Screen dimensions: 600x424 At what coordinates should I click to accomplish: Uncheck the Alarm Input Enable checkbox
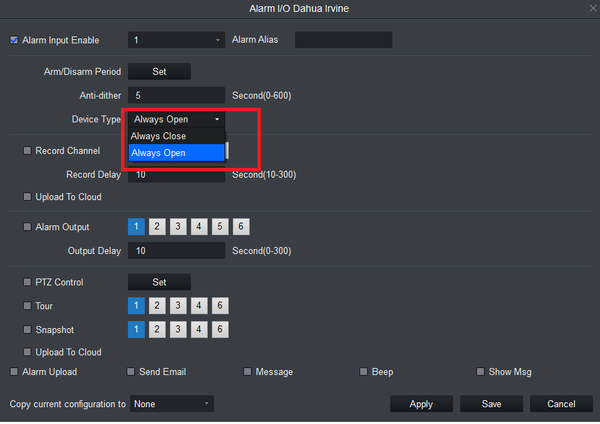[x=14, y=41]
